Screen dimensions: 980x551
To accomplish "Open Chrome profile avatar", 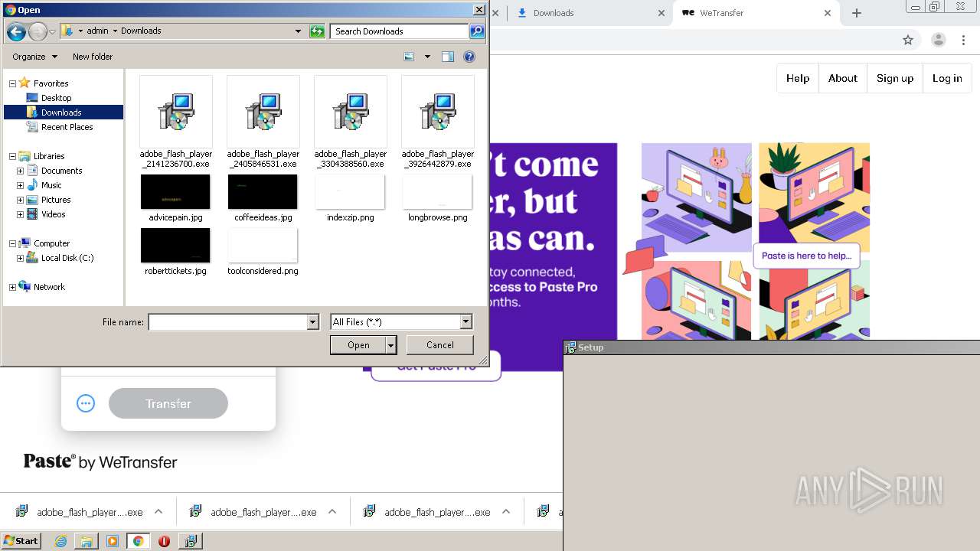I will [939, 40].
